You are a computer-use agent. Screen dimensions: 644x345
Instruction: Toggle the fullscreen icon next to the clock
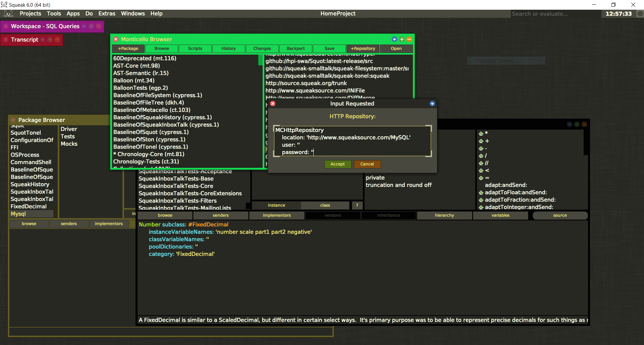pyautogui.click(x=640, y=14)
